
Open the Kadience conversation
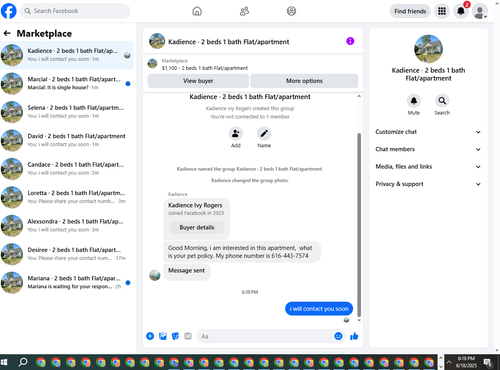click(x=67, y=55)
